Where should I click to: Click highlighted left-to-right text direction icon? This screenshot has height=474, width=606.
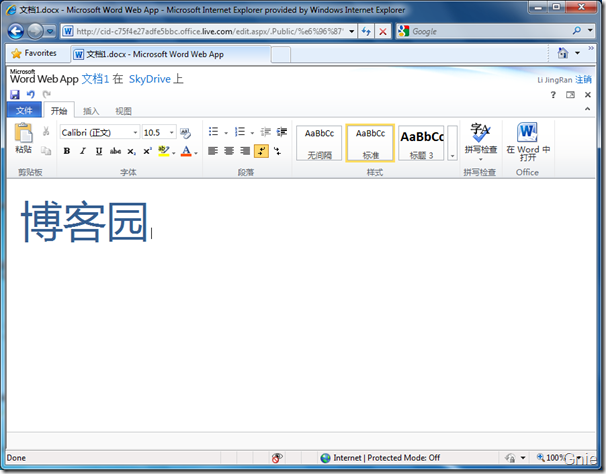tap(261, 151)
